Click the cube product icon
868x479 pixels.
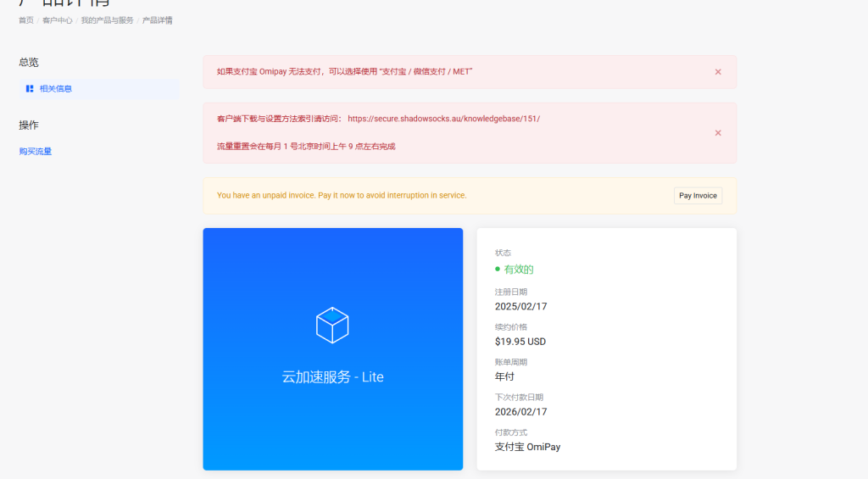click(332, 325)
